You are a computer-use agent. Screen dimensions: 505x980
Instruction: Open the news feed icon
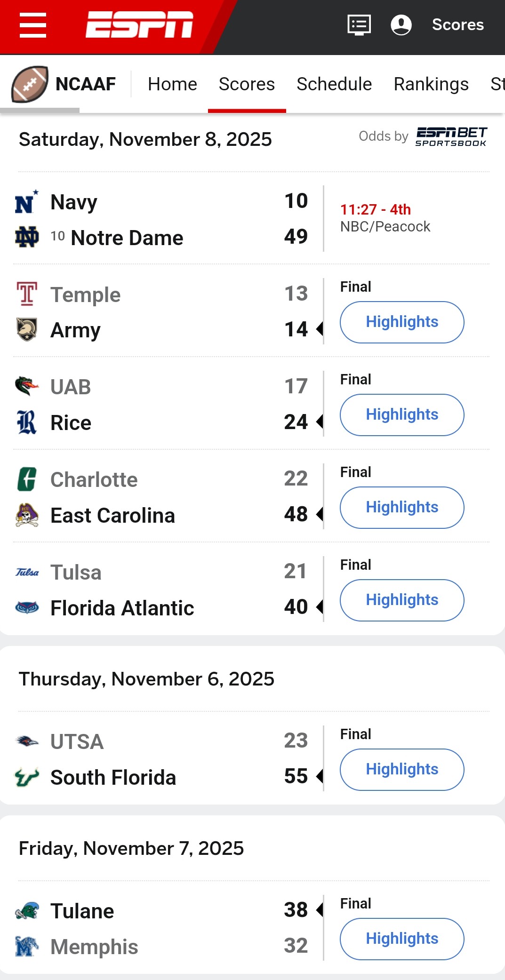click(359, 25)
